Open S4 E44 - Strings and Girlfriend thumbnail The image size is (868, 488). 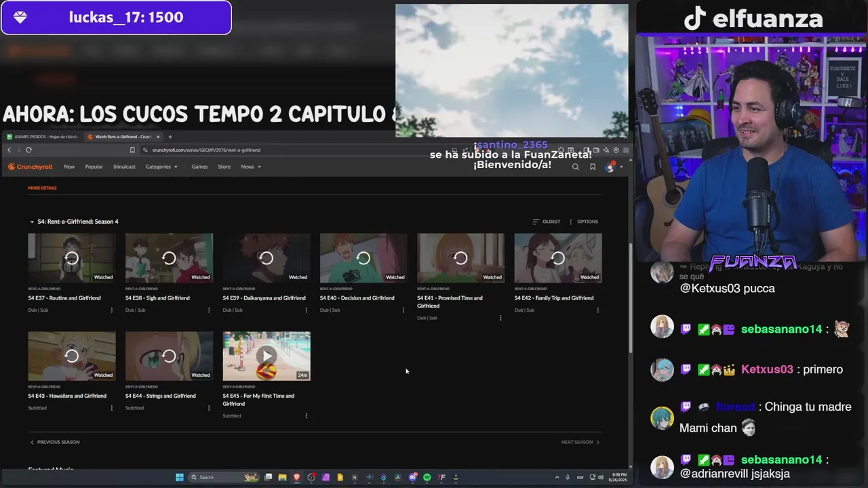(x=169, y=356)
